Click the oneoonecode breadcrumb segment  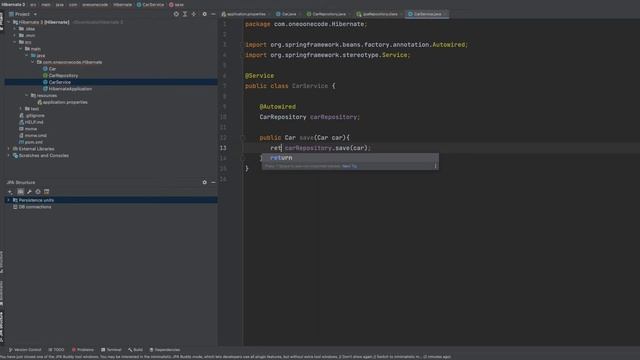click(x=95, y=4)
